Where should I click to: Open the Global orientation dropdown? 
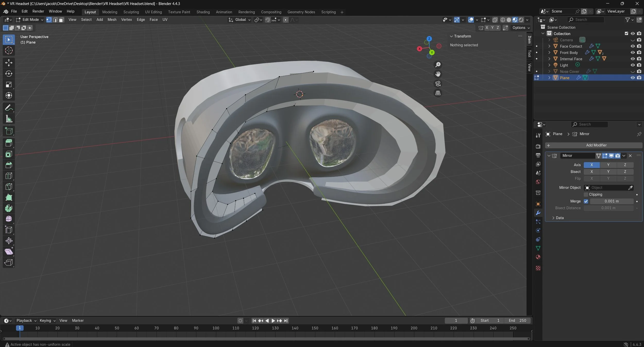tap(240, 20)
